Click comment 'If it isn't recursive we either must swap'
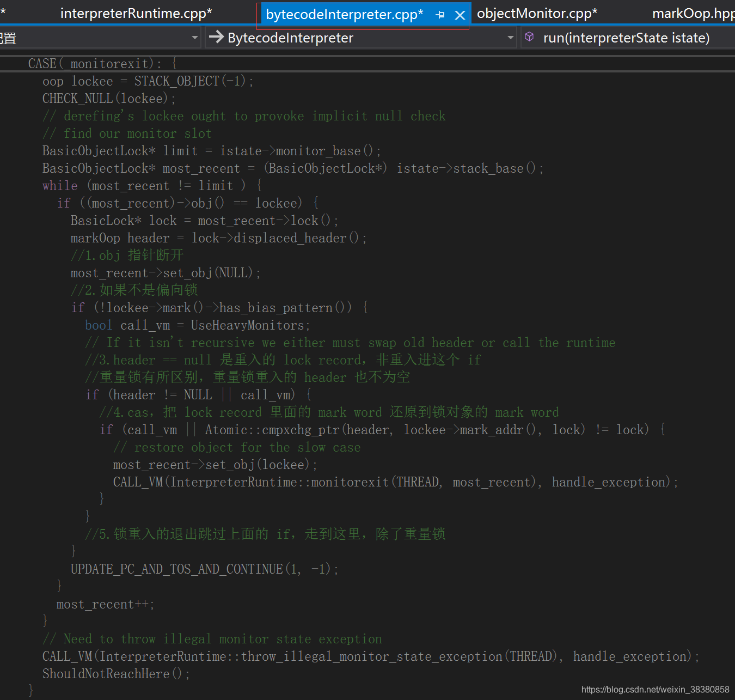Image resolution: width=735 pixels, height=700 pixels. pyautogui.click(x=350, y=343)
